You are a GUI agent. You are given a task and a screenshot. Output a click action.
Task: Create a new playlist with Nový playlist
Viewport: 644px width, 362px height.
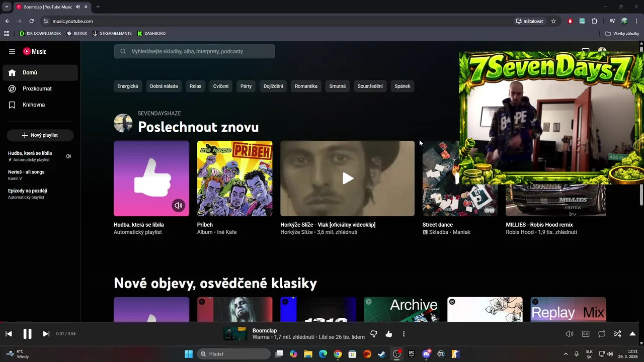click(x=40, y=135)
